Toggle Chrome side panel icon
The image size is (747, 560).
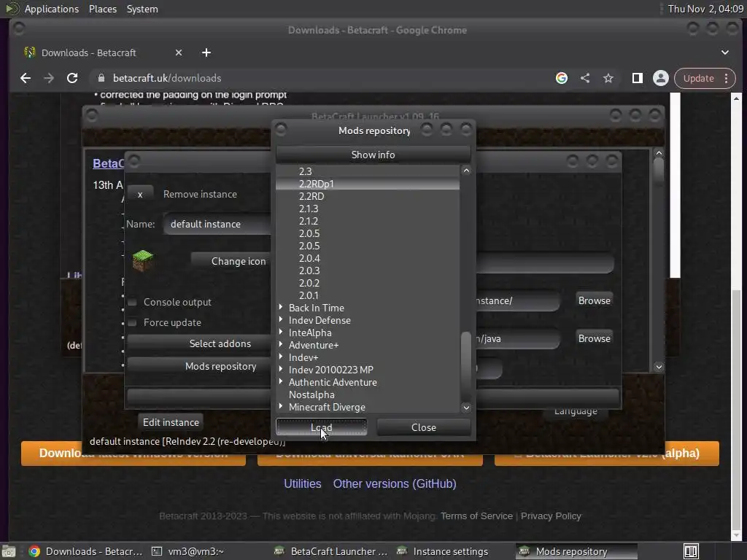click(637, 78)
